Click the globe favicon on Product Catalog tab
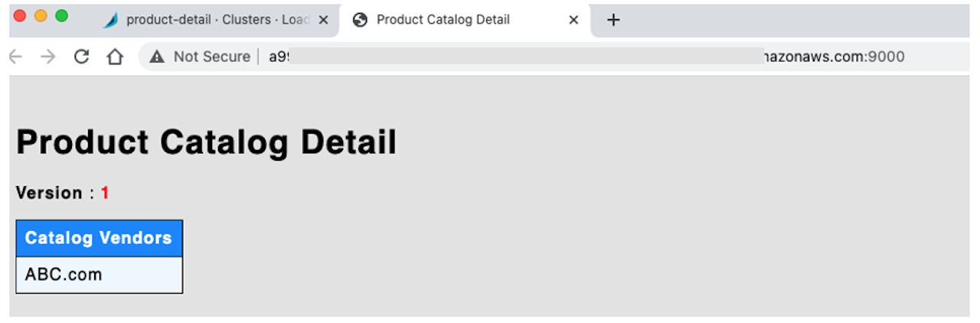 click(x=360, y=20)
